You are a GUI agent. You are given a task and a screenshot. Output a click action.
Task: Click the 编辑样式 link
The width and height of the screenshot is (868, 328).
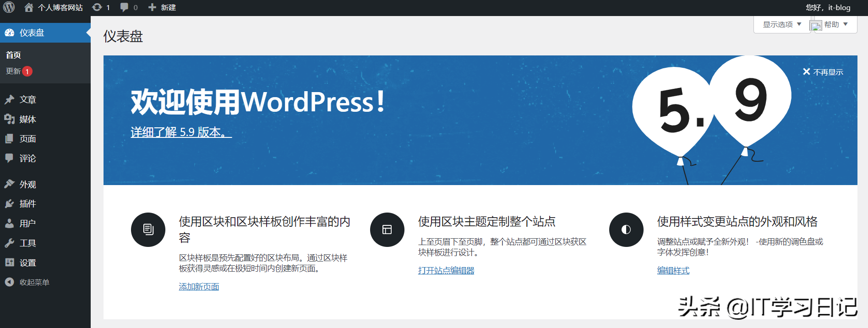pos(673,270)
